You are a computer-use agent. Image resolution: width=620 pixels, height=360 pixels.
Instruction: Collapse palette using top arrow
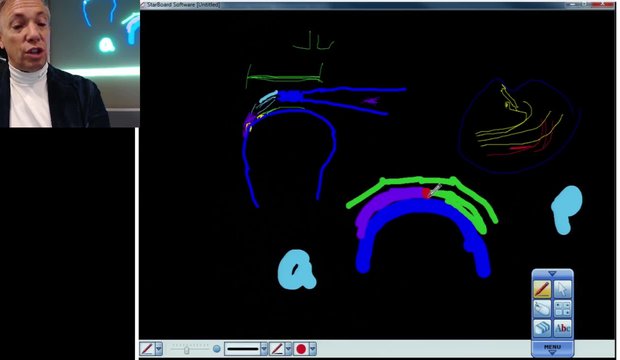(x=552, y=273)
